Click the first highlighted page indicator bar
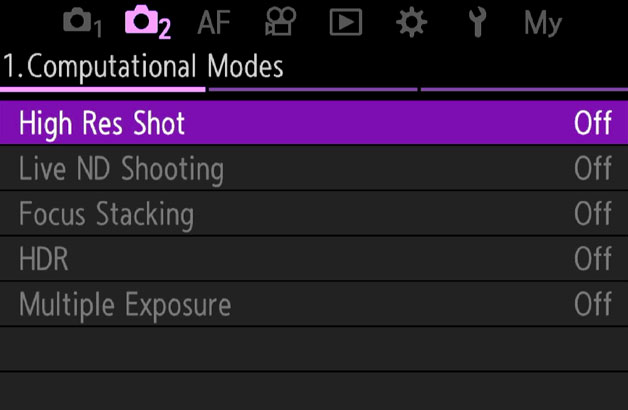 pos(102,90)
